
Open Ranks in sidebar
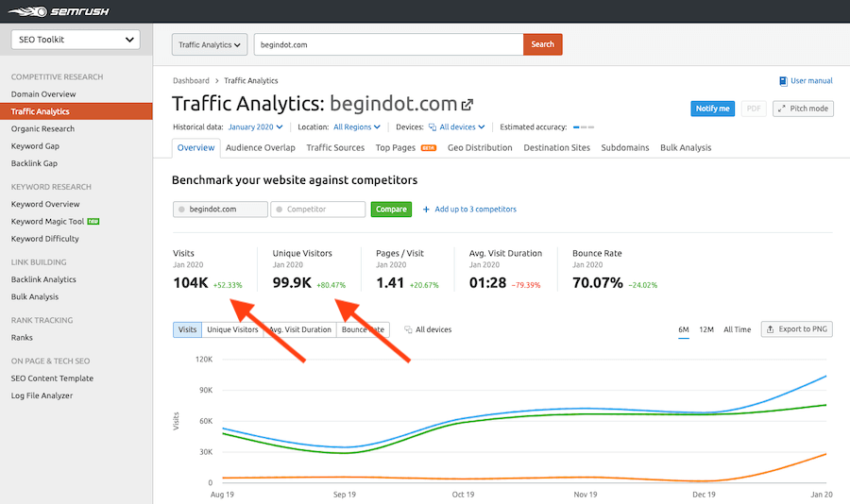(22, 338)
